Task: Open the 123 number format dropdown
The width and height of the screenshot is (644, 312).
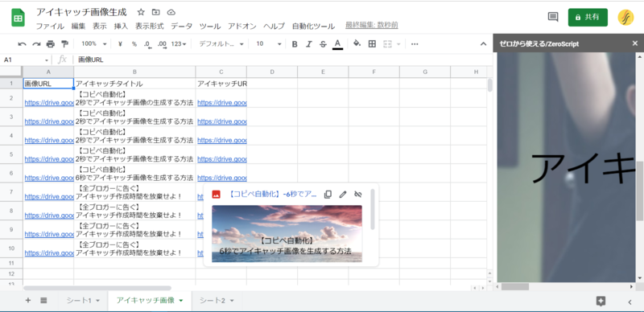Action: tap(179, 44)
